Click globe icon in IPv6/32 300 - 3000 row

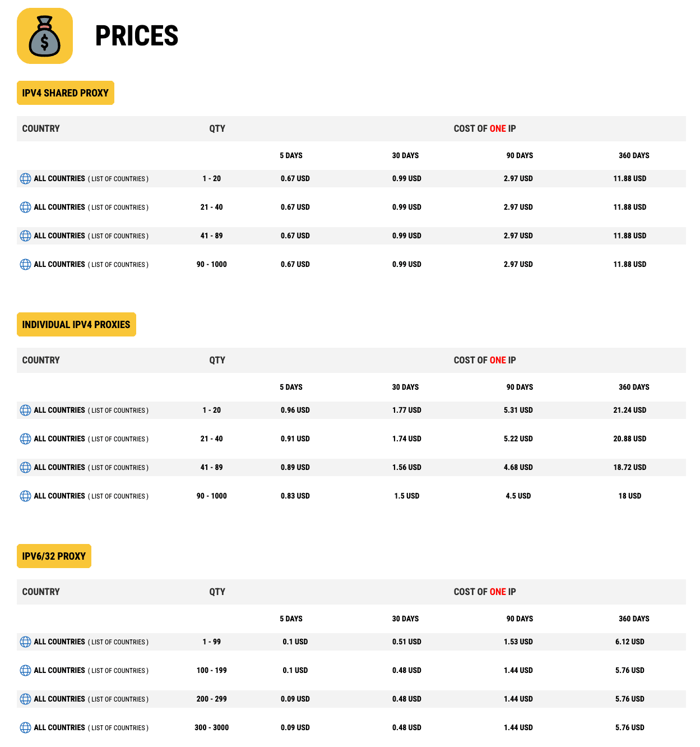click(25, 727)
